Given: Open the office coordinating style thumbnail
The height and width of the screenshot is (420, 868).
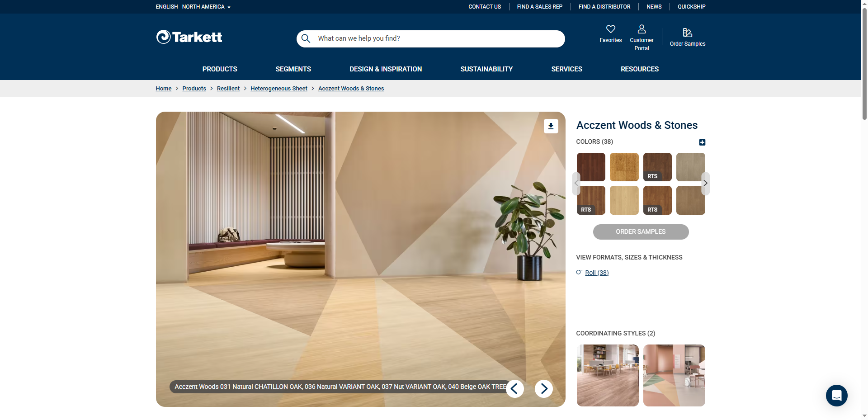Looking at the screenshot, I should pos(608,375).
